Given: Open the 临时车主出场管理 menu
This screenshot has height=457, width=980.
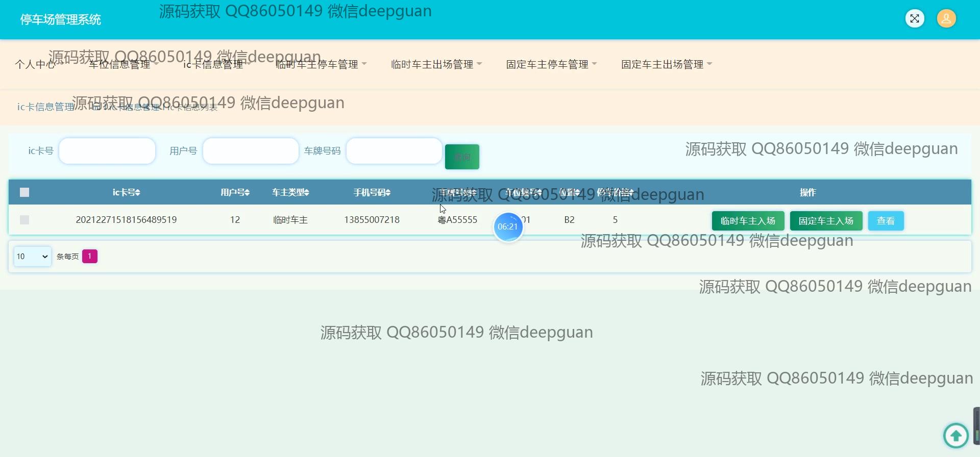Looking at the screenshot, I should pyautogui.click(x=436, y=64).
